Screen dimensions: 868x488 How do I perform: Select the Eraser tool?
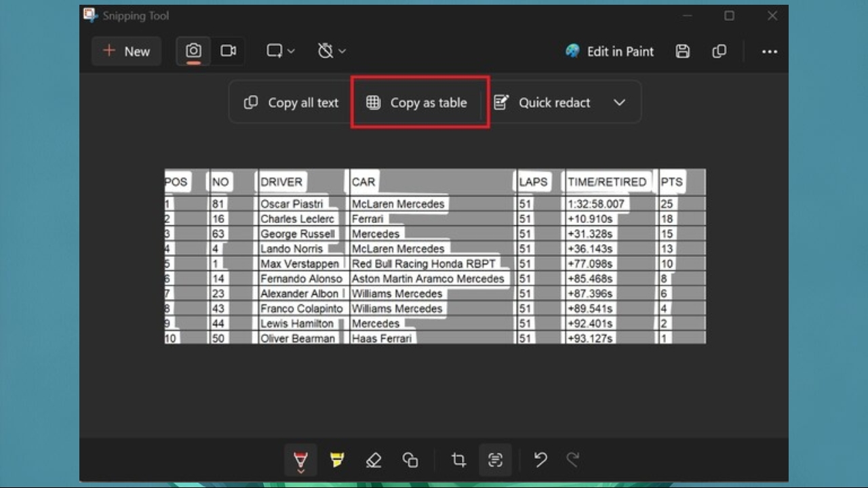coord(374,460)
